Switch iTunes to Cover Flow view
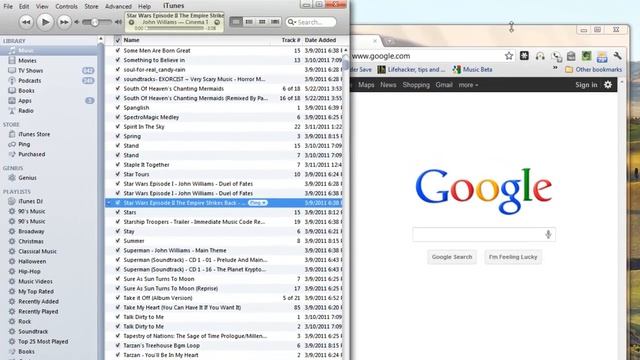Viewport: 640px width, 360px height. [275, 22]
